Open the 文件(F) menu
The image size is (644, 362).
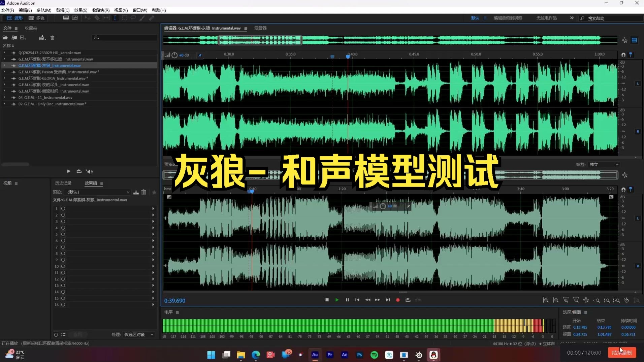point(7,10)
